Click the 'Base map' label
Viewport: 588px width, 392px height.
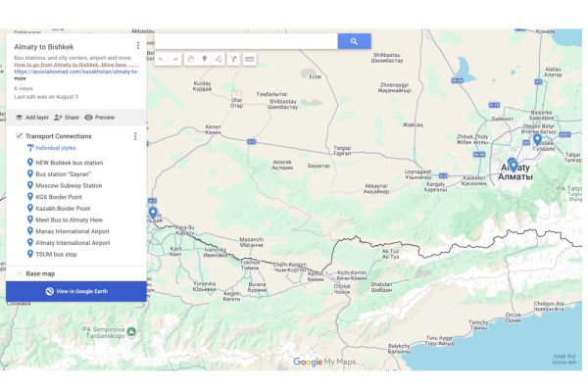point(40,273)
